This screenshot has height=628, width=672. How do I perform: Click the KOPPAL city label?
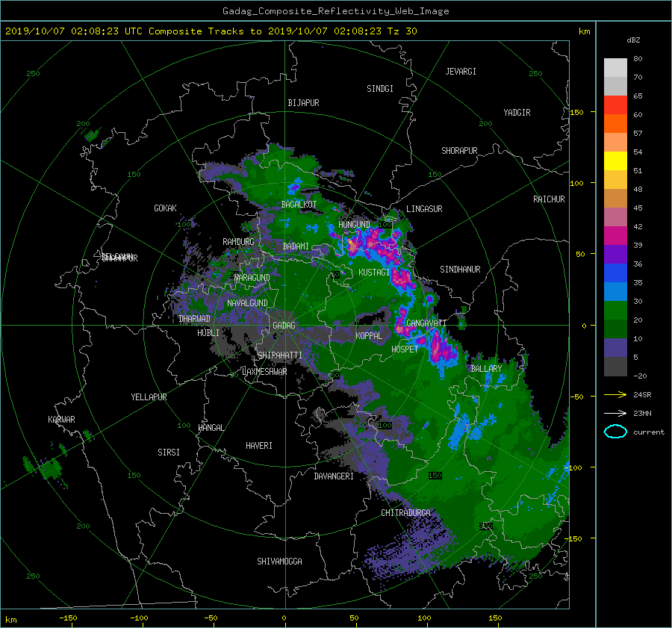pyautogui.click(x=369, y=335)
